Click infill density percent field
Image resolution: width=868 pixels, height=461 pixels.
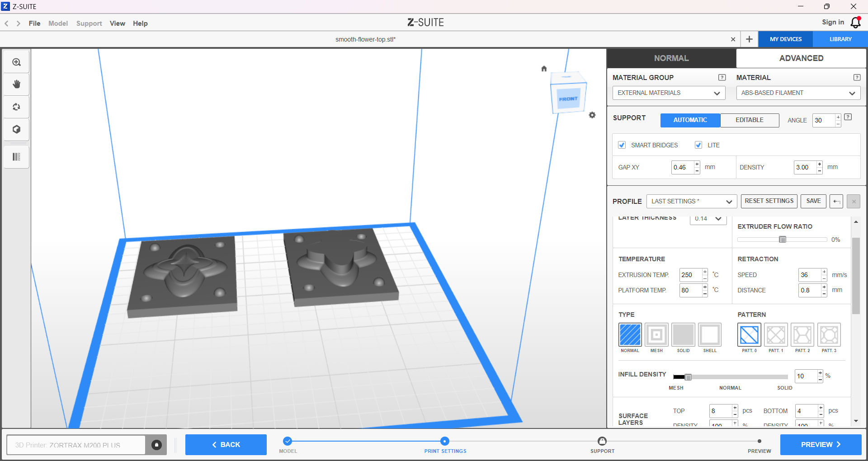(x=806, y=376)
